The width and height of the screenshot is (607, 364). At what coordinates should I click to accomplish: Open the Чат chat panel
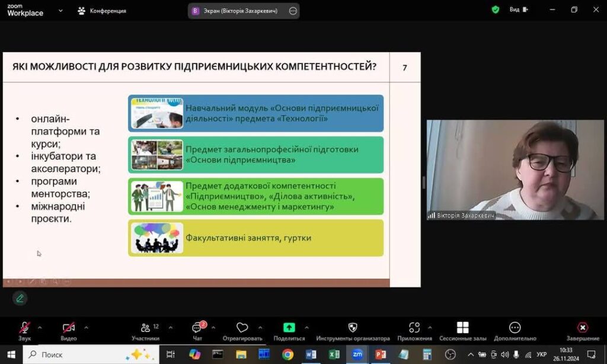[x=197, y=328]
